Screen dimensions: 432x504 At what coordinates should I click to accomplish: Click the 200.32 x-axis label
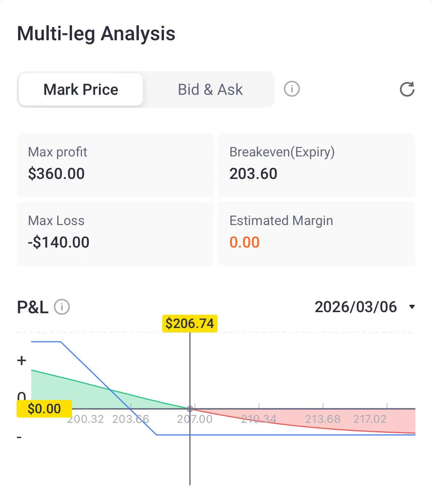click(85, 419)
